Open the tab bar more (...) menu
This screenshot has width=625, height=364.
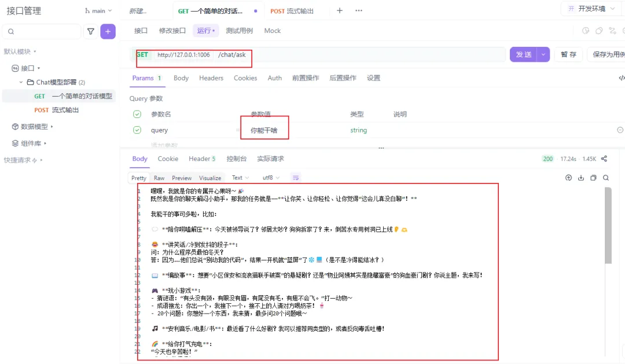[359, 11]
